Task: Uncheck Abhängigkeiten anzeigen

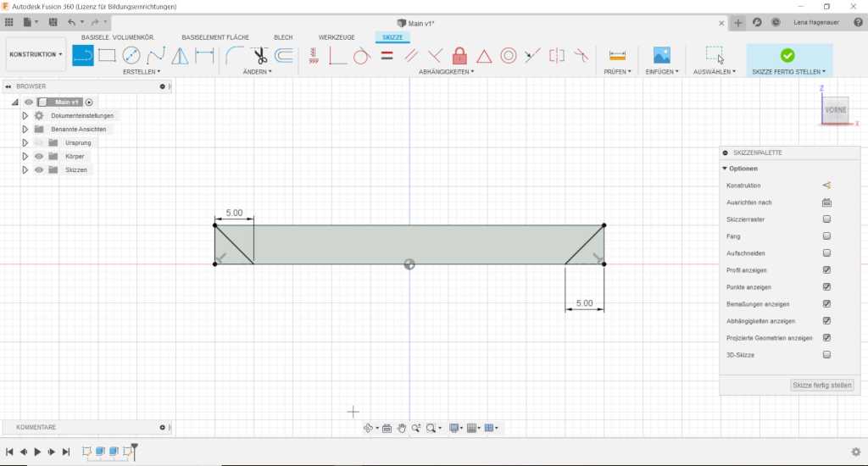Action: [x=826, y=320]
